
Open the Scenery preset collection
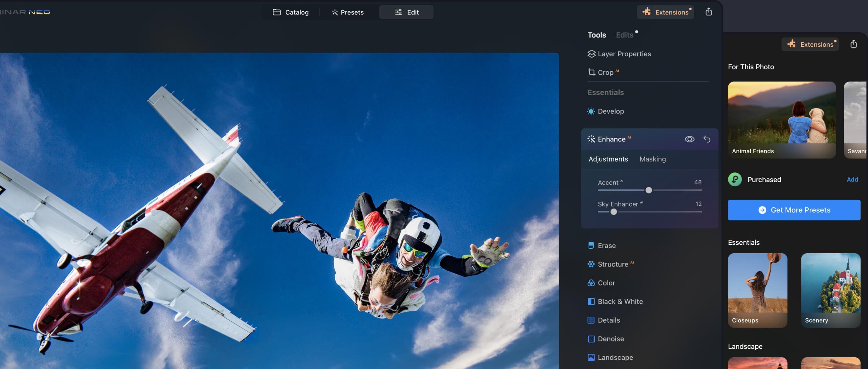click(x=831, y=290)
